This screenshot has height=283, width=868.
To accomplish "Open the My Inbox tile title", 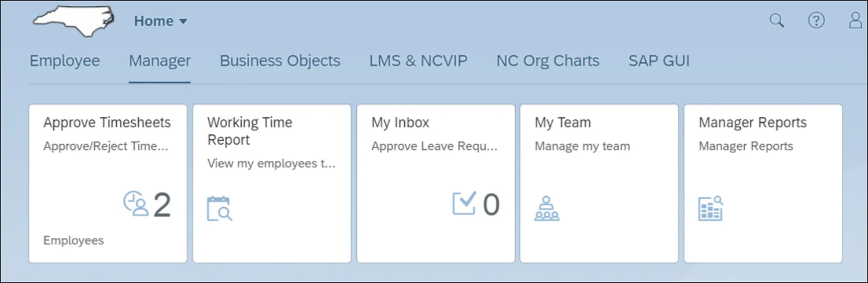I will (x=400, y=123).
